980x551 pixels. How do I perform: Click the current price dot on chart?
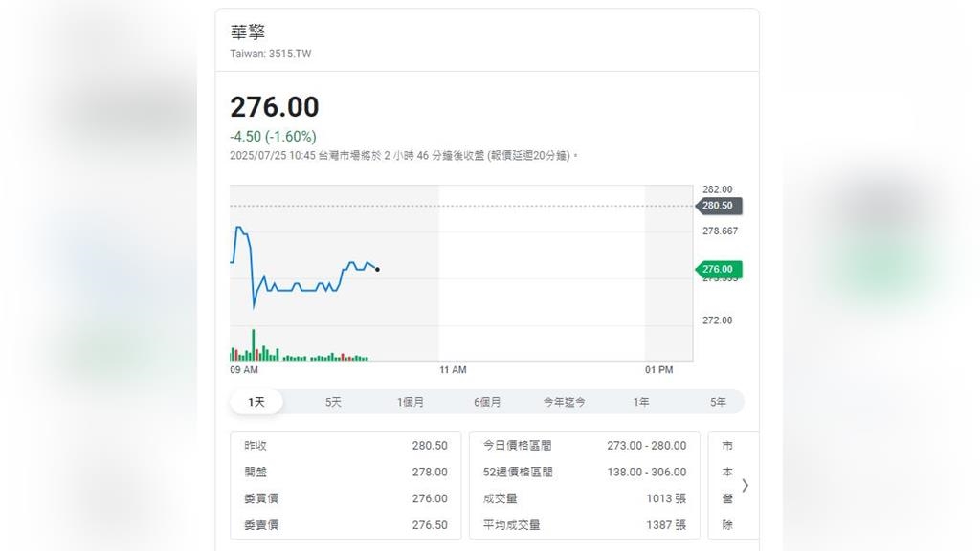tap(377, 270)
